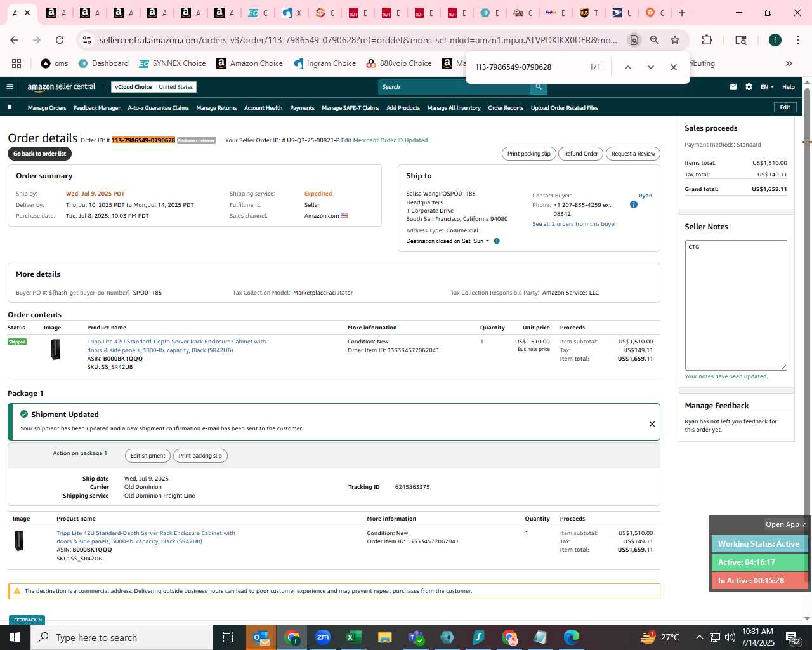Viewport: 812px width, 650px height.
Task: Close the find-in-page bar
Action: pos(674,67)
